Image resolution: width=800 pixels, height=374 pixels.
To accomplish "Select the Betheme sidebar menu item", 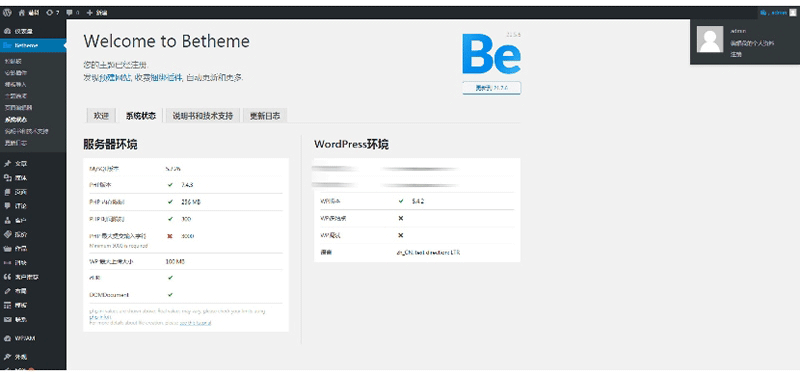I will [x=33, y=45].
